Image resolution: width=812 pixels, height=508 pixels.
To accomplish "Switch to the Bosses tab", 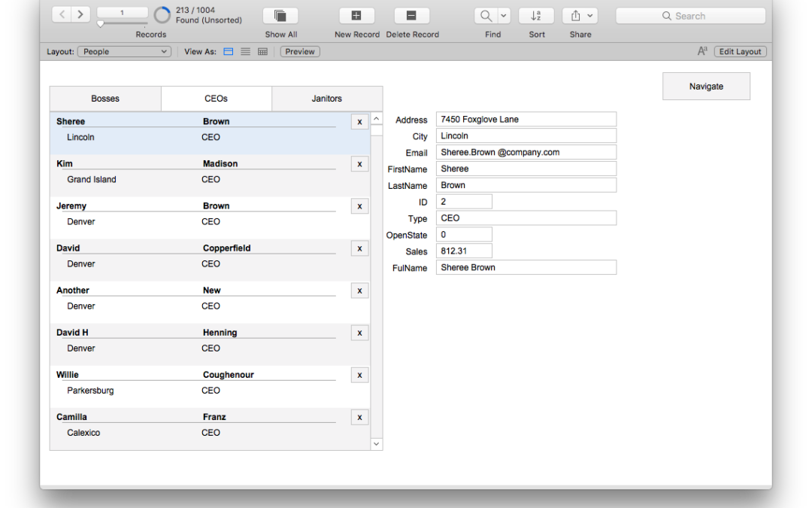I will point(105,99).
